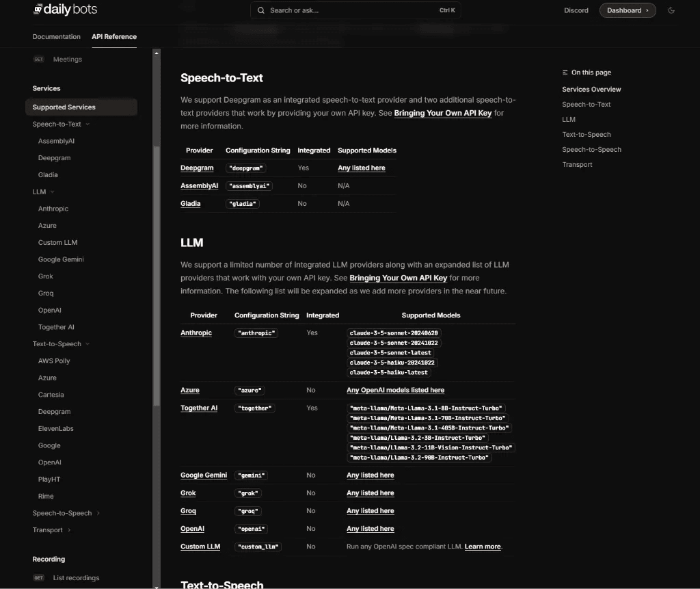Click the search magnifier icon
The height and width of the screenshot is (589, 700).
262,10
